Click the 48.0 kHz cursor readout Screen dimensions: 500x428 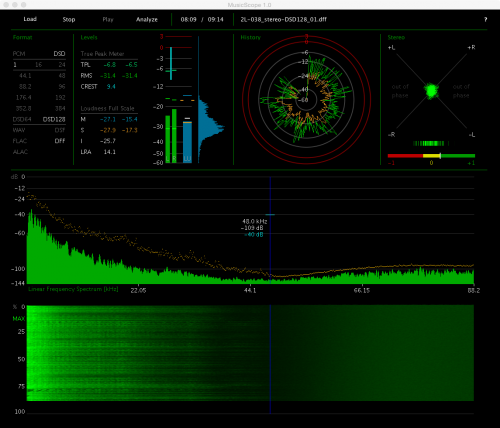click(x=255, y=221)
